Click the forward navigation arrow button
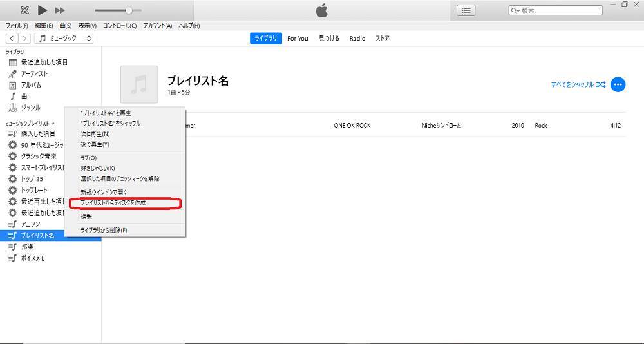The image size is (644, 344). (x=24, y=39)
